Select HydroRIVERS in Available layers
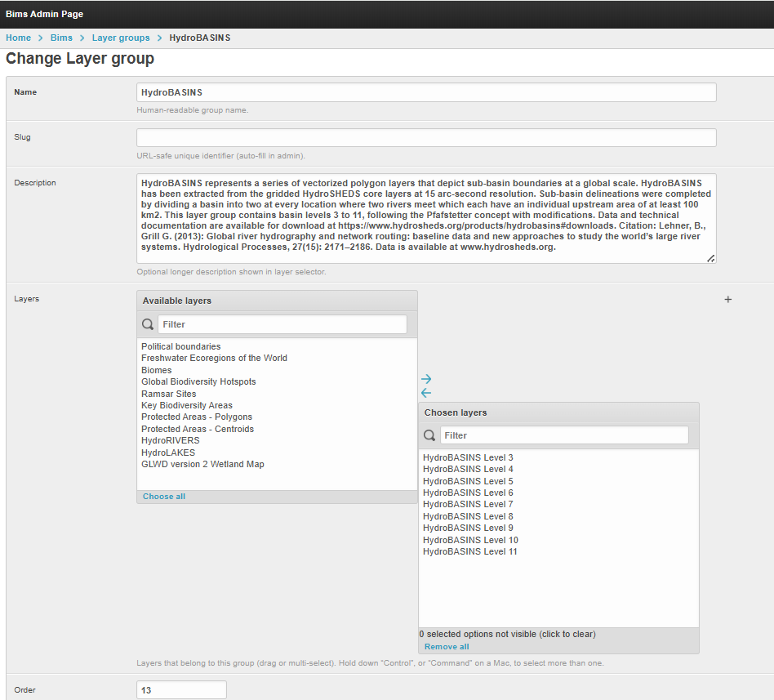Screen dimensions: 774x700 click(x=170, y=440)
